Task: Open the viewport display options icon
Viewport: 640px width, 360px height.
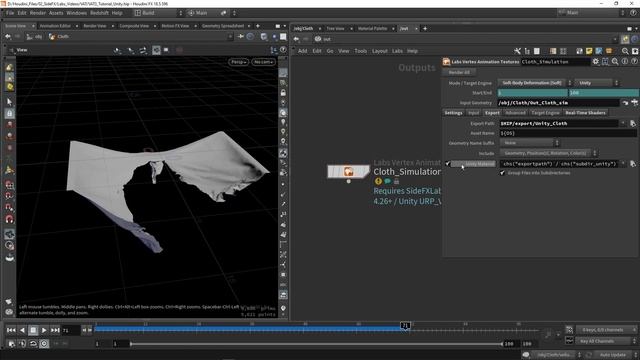Action: tap(283, 308)
